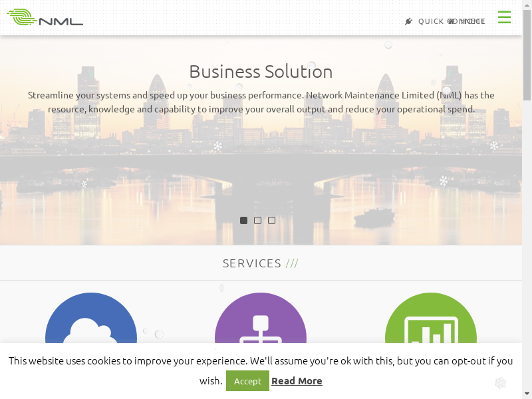The image size is (532, 399).
Task: Open the blue cloud service icon
Action: coord(91,318)
